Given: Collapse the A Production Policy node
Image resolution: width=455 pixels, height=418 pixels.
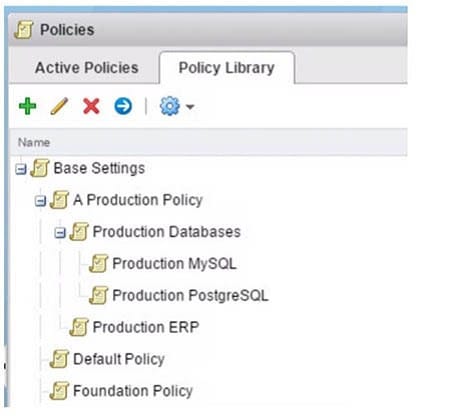Looking at the screenshot, I should coord(40,201).
